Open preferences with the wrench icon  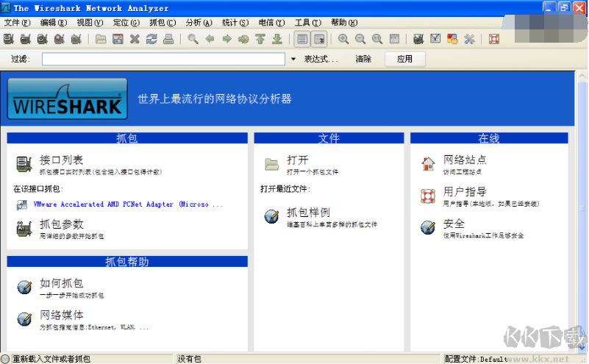469,39
